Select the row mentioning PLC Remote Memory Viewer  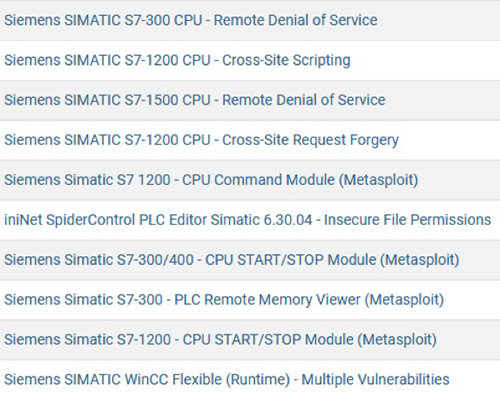[x=250, y=300]
